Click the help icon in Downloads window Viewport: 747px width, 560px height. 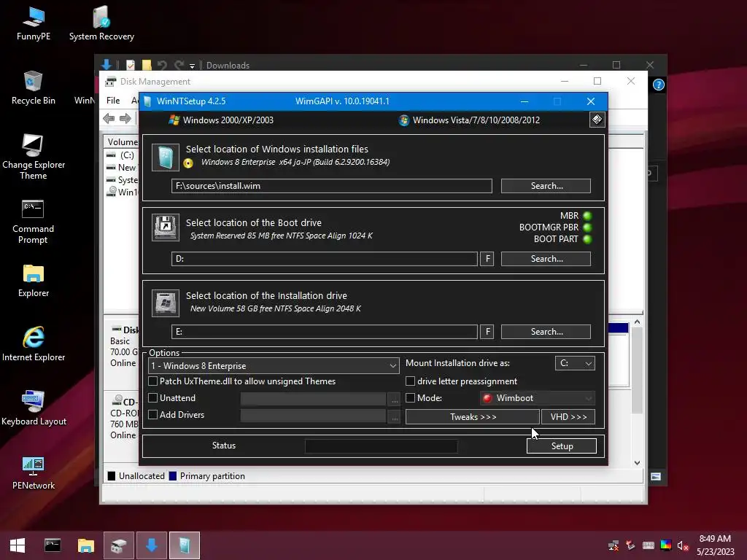(x=659, y=85)
